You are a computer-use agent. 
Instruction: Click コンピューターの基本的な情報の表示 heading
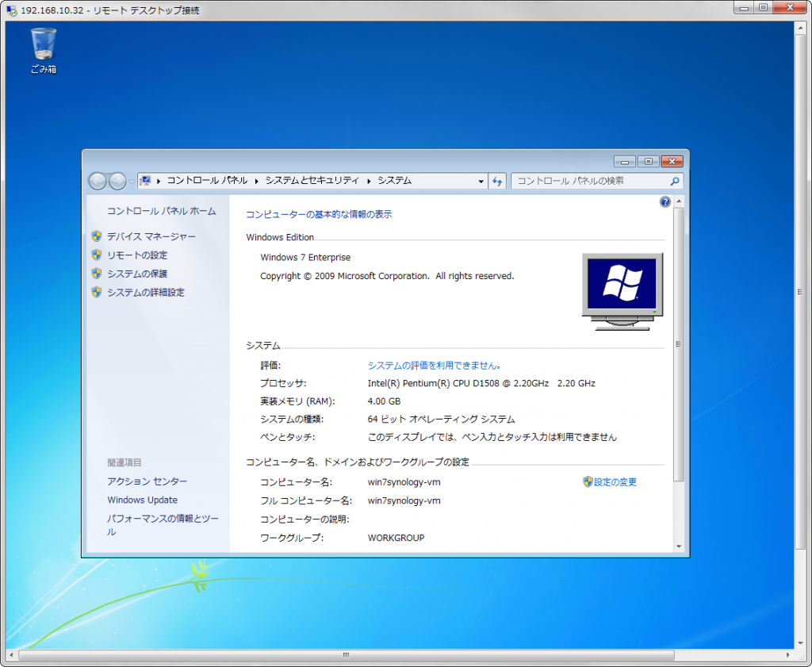point(319,214)
